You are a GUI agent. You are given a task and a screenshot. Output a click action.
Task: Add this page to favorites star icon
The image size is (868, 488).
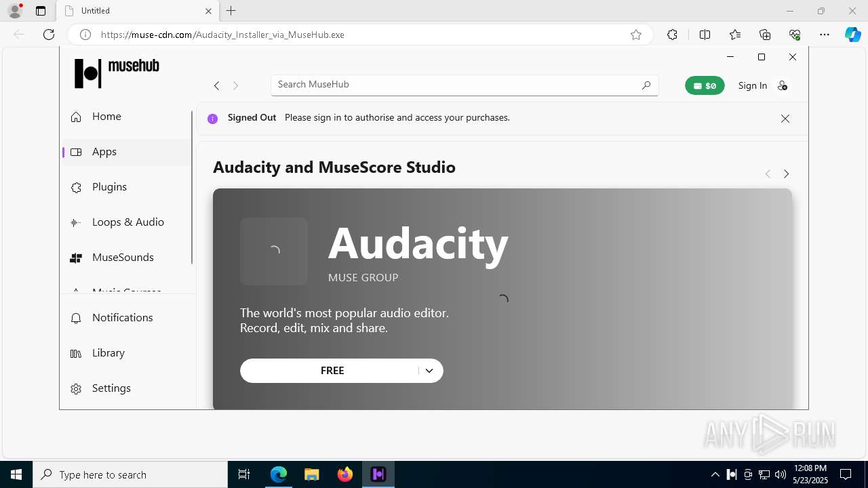(x=636, y=35)
